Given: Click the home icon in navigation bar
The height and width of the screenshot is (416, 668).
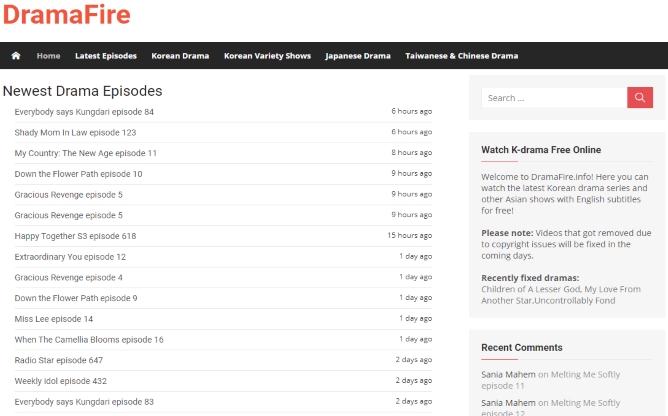Looking at the screenshot, I should click(16, 56).
